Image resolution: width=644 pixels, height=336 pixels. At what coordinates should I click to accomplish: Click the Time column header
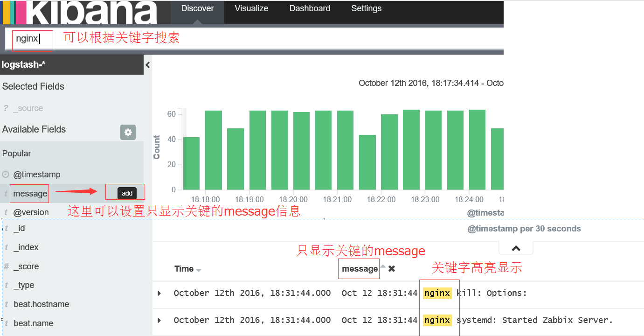pyautogui.click(x=184, y=269)
